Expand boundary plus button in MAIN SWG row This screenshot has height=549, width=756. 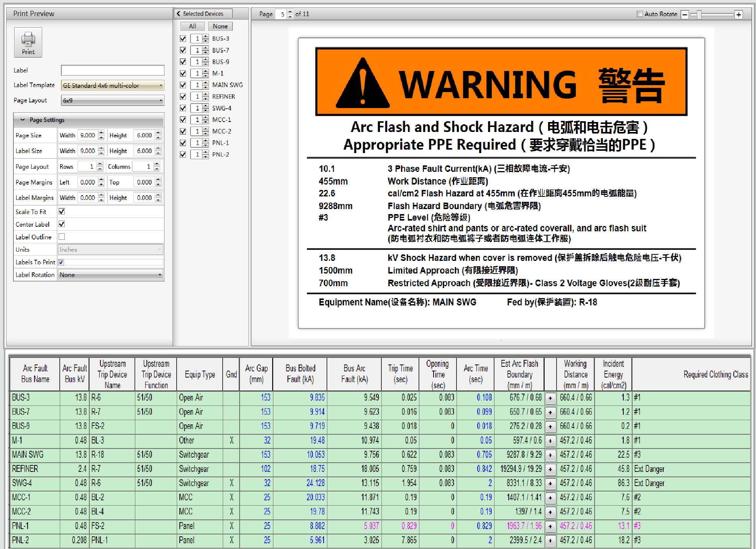[550, 455]
